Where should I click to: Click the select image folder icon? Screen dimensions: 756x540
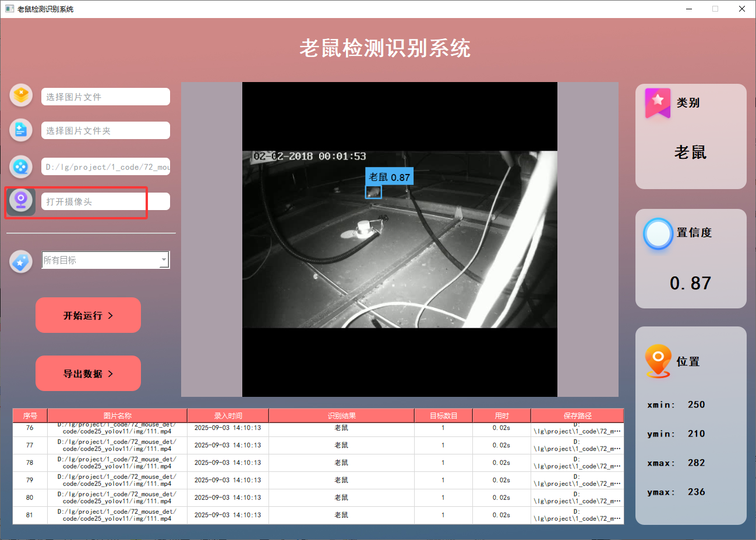(x=21, y=130)
